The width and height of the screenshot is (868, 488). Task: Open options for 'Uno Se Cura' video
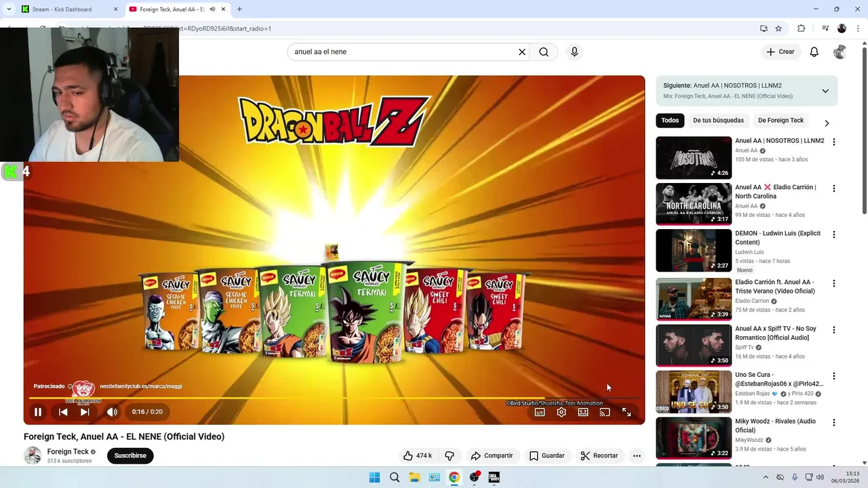pyautogui.click(x=834, y=376)
